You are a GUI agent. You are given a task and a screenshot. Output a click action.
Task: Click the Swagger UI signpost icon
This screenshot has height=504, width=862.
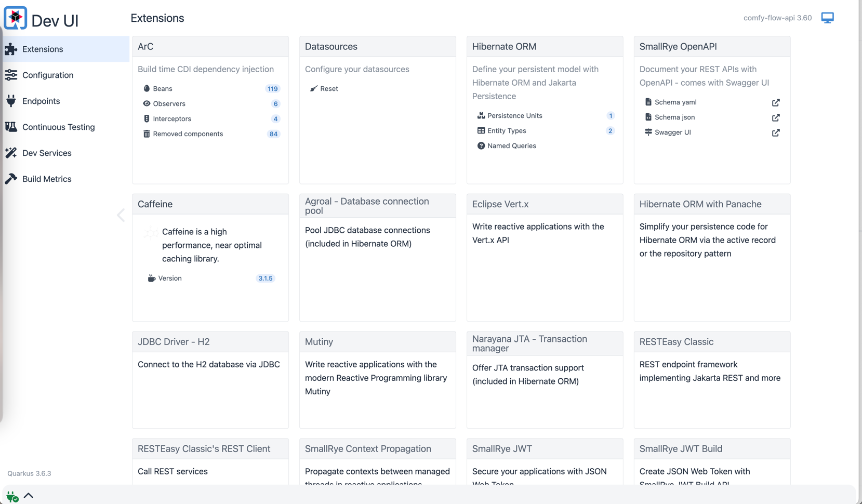tap(648, 132)
